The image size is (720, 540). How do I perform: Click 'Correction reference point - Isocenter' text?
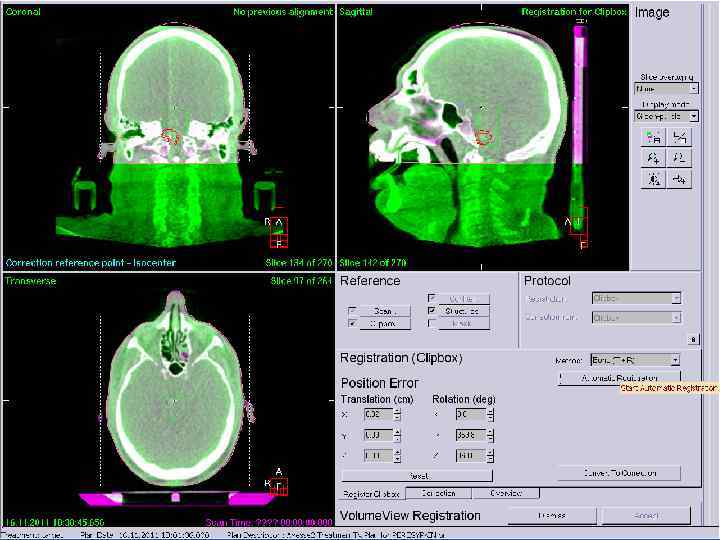(90, 263)
